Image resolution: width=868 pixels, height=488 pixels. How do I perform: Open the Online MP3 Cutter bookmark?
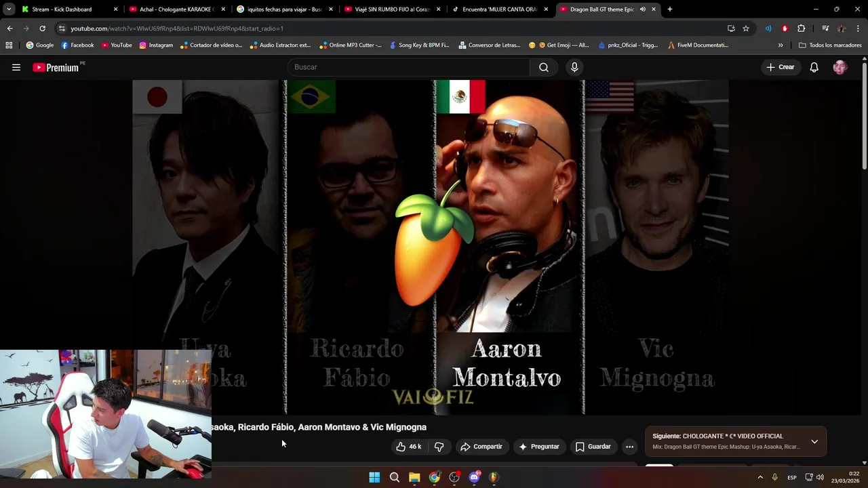click(x=351, y=45)
